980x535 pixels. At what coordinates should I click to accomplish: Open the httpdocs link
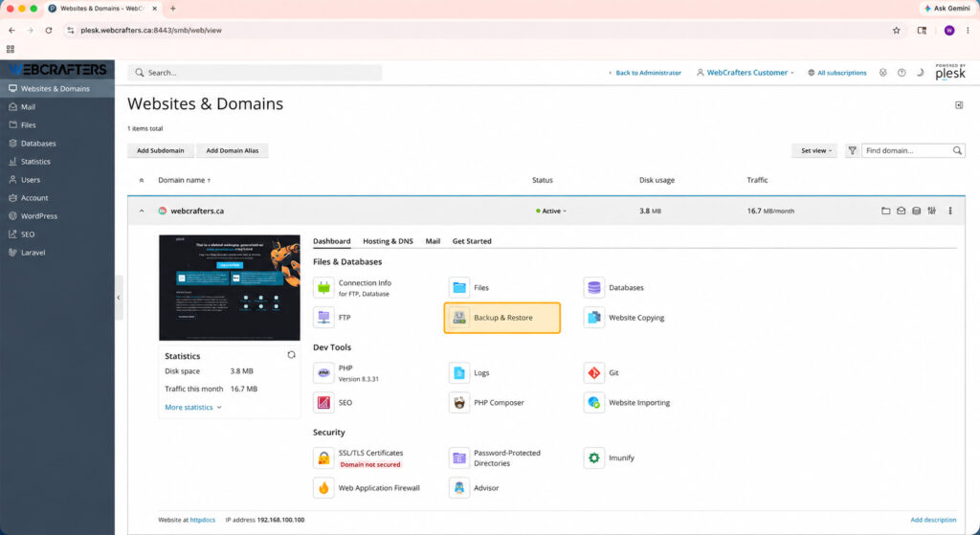203,520
